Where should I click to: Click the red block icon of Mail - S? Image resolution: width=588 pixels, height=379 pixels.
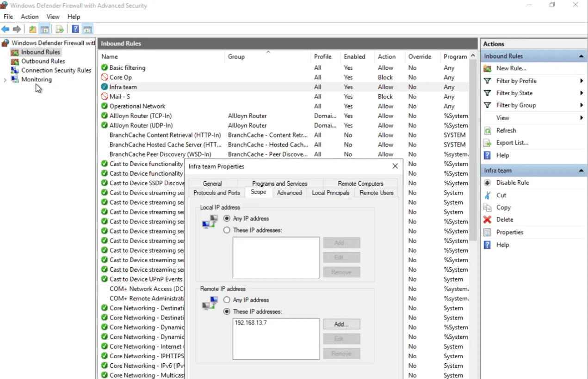pyautogui.click(x=105, y=97)
